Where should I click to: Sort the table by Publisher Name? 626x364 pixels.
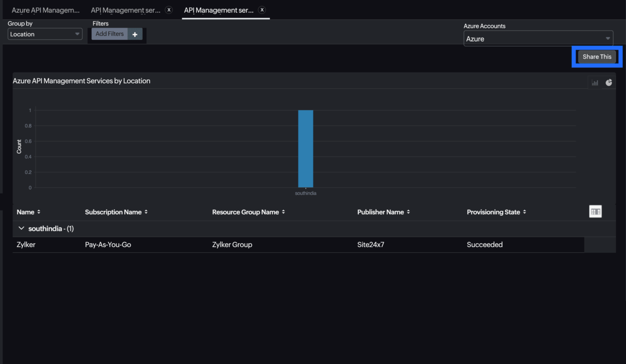[409, 212]
